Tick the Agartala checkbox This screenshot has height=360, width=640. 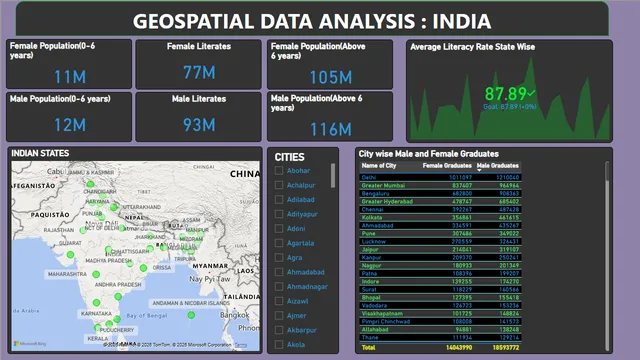(279, 243)
